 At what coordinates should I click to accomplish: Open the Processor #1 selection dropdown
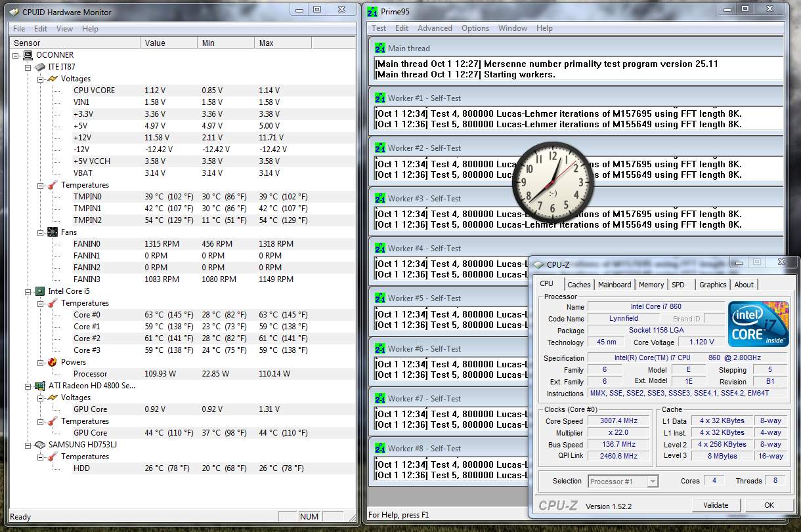click(x=623, y=481)
